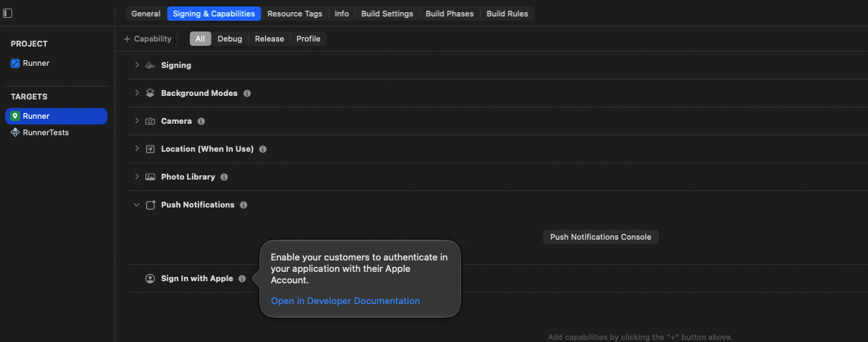Click the Runner project blue icon
868x342 pixels.
pyautogui.click(x=16, y=63)
